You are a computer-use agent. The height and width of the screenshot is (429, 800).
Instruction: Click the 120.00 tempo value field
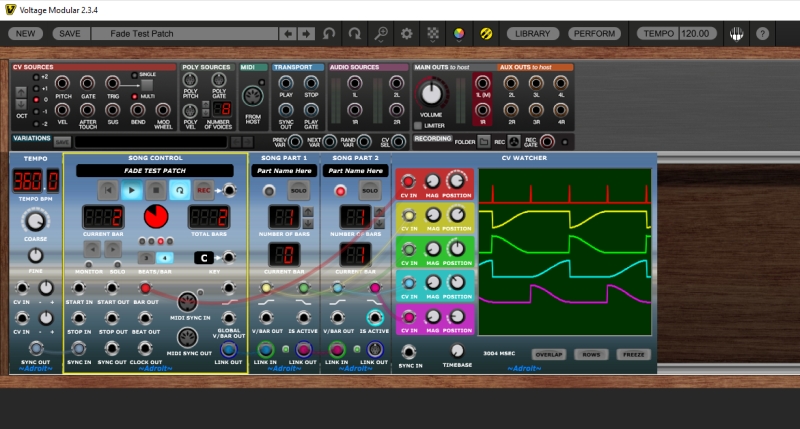point(696,34)
